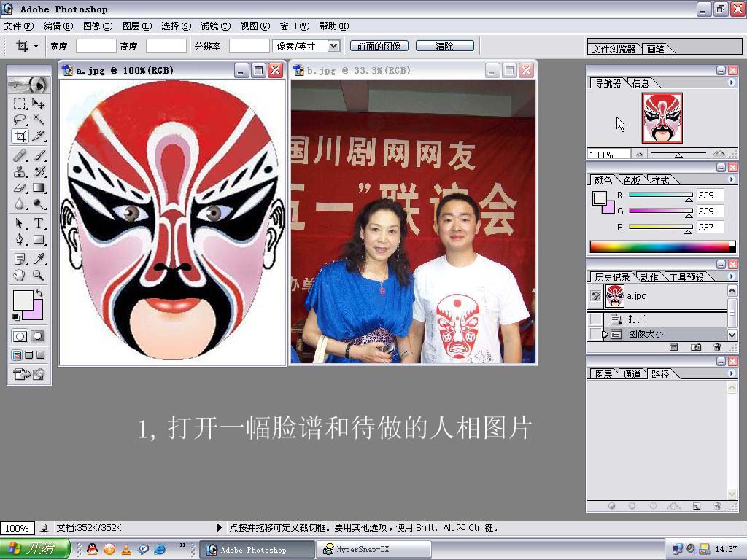Select the Path Selection tool
This screenshot has height=560, width=747.
(20, 223)
